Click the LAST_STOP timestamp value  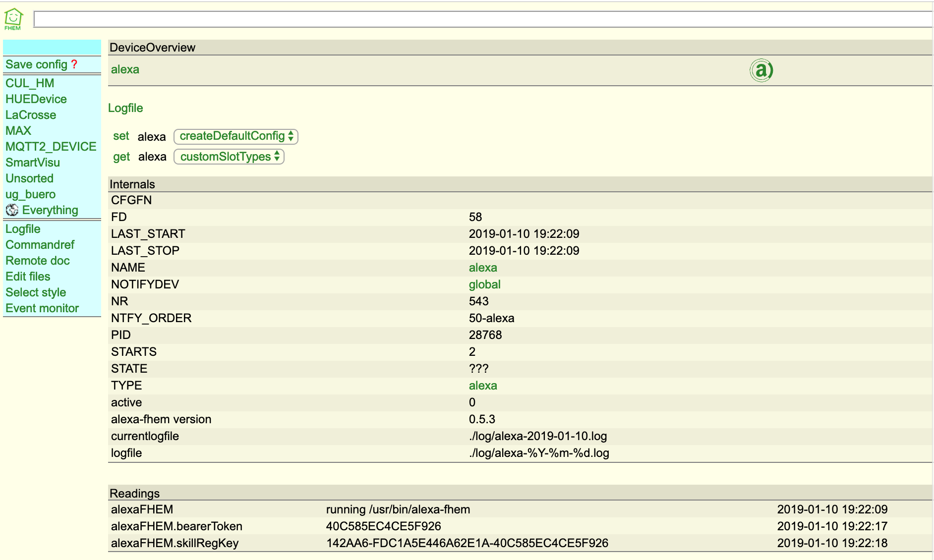(524, 251)
